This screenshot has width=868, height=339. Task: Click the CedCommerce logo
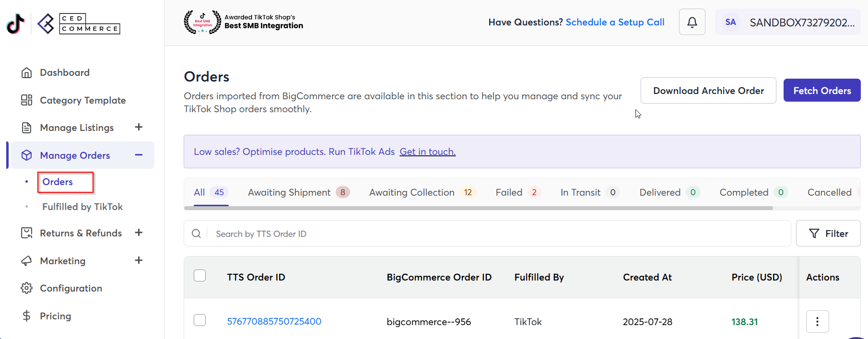click(79, 23)
